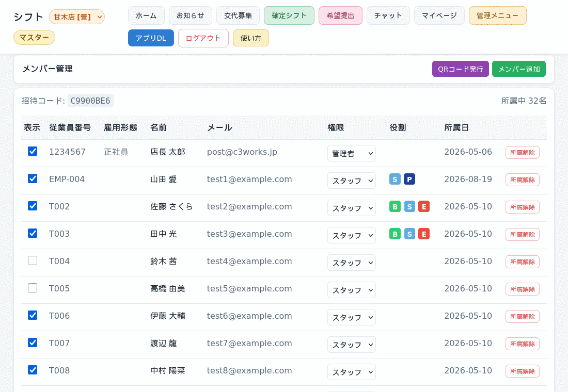Click the email test8@example.com

[x=249, y=370]
